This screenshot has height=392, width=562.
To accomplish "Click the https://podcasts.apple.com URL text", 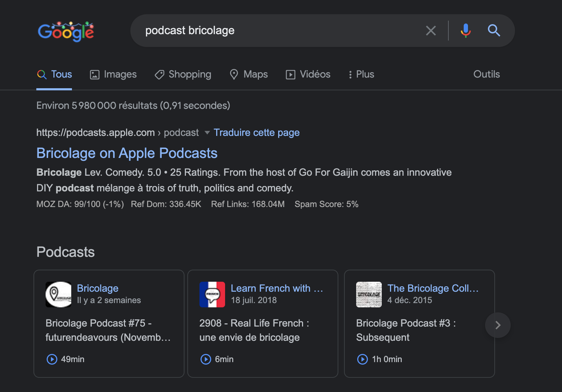I will [x=95, y=132].
